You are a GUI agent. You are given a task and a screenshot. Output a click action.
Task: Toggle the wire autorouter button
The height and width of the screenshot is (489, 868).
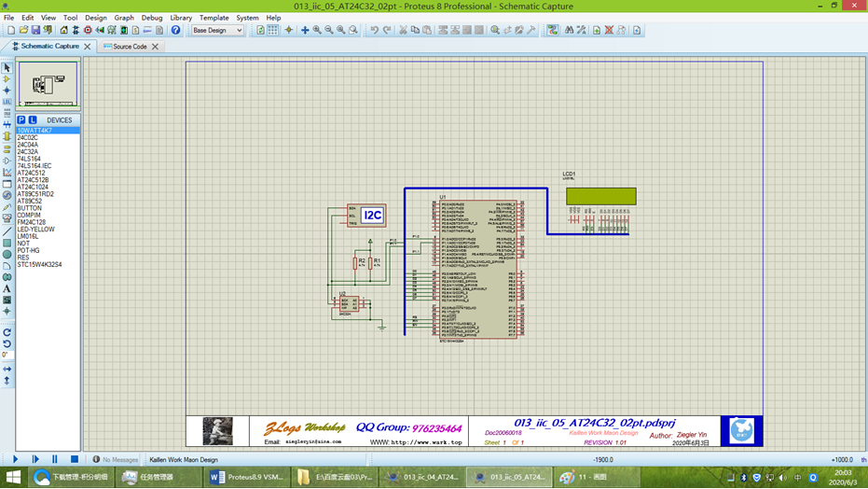pos(553,30)
